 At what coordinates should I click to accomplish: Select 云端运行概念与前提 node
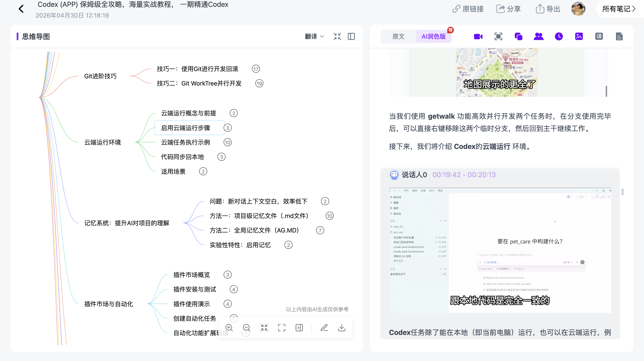pos(189,113)
